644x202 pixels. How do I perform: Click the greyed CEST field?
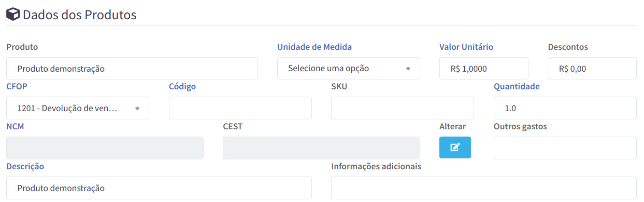[x=321, y=148]
